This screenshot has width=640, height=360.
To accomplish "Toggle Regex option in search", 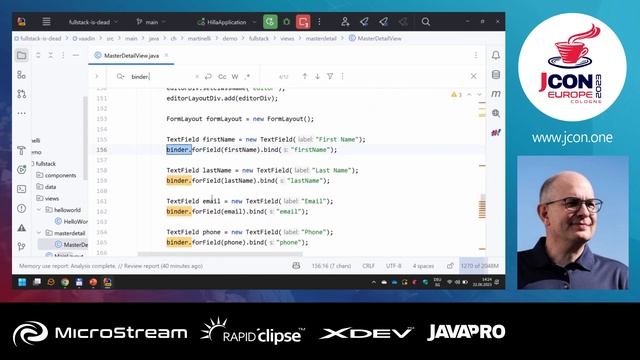I will (x=247, y=76).
